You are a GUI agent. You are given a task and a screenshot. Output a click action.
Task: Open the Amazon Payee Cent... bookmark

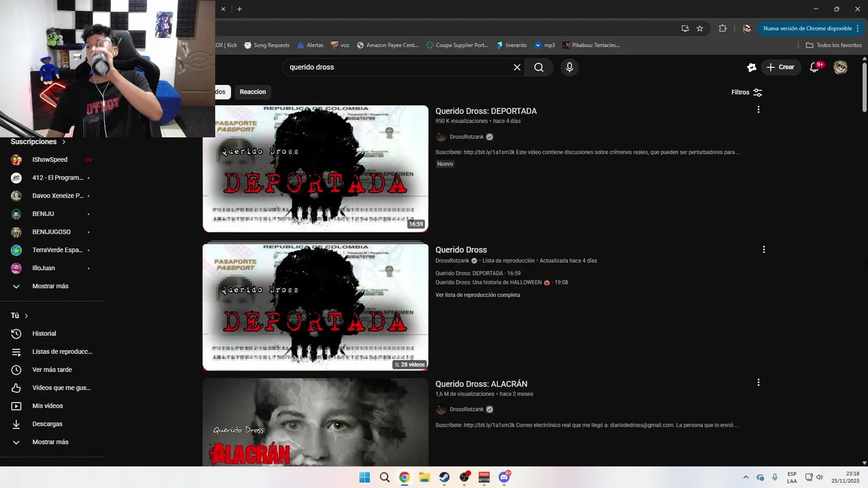[x=387, y=45]
